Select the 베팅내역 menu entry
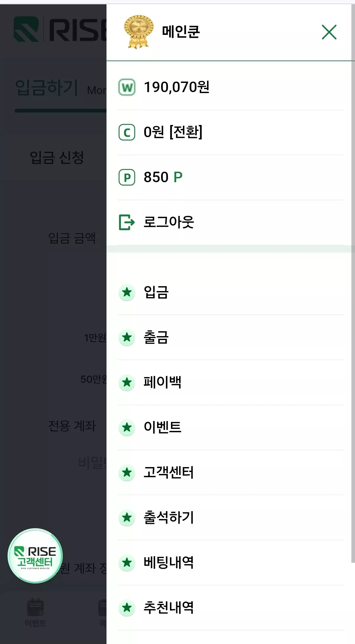The image size is (355, 644). point(231,563)
